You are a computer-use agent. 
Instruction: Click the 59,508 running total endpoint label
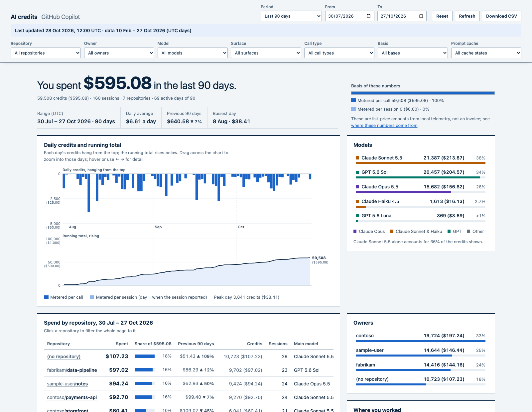[319, 258]
